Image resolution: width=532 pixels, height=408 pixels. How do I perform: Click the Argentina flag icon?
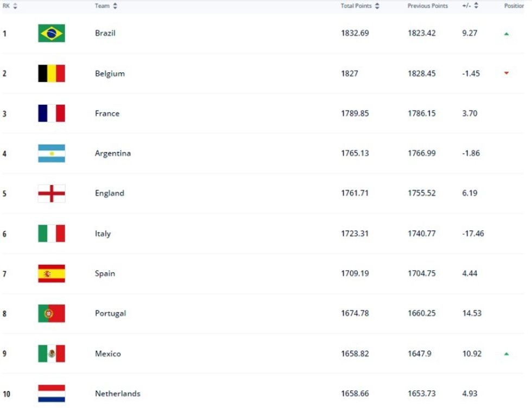click(52, 154)
